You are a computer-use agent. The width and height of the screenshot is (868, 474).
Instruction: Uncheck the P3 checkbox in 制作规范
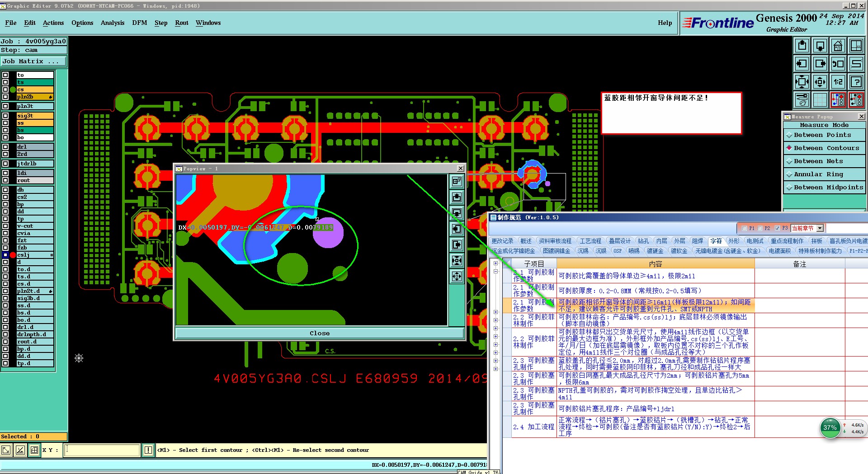pyautogui.click(x=777, y=228)
